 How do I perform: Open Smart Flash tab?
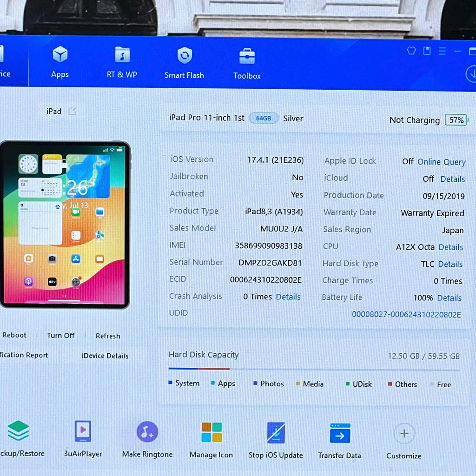pos(184,63)
